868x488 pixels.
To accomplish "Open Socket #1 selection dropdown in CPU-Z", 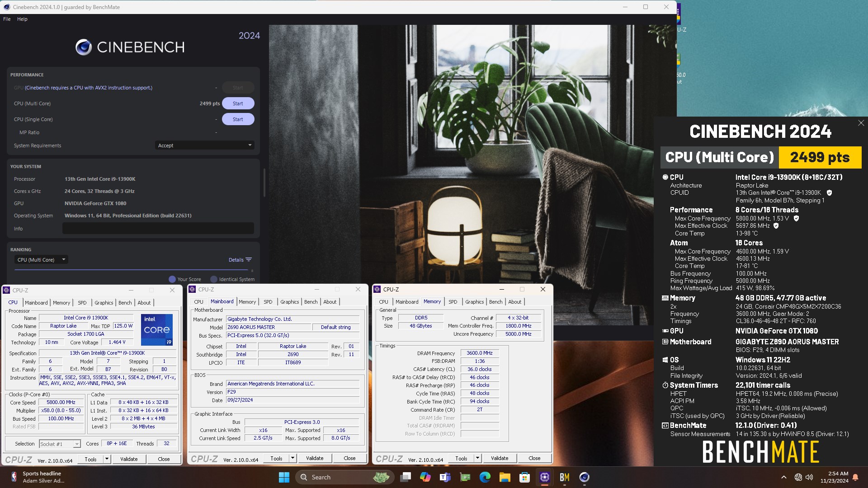I will pos(60,444).
